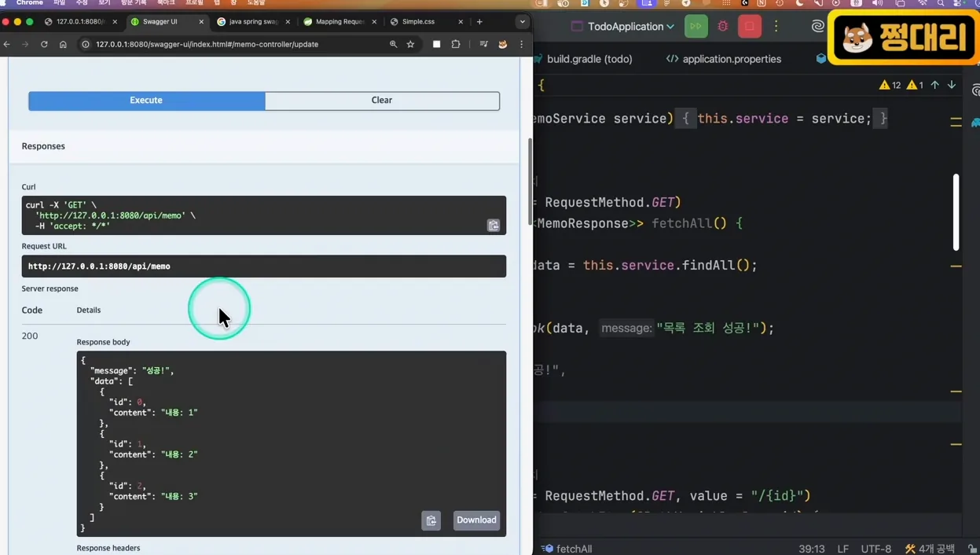Open the Chrome profile avatar
This screenshot has width=980, height=555.
point(503,44)
